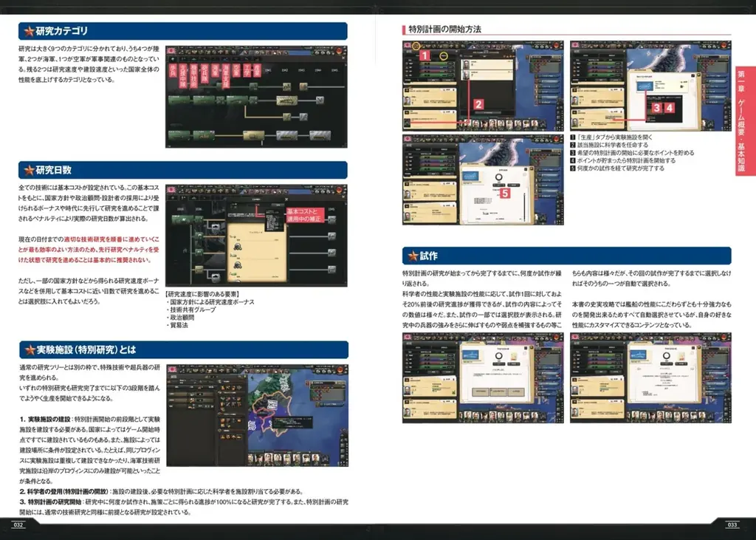Viewport: 756px width, 540px height.
Task: Click the bullet '技術共有グループ'
Action: (x=193, y=310)
